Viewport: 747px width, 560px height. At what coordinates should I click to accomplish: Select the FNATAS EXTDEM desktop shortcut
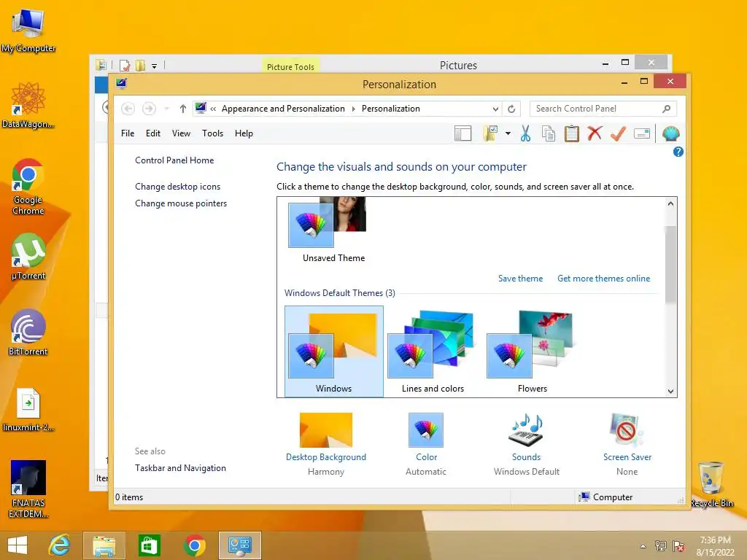pyautogui.click(x=28, y=489)
